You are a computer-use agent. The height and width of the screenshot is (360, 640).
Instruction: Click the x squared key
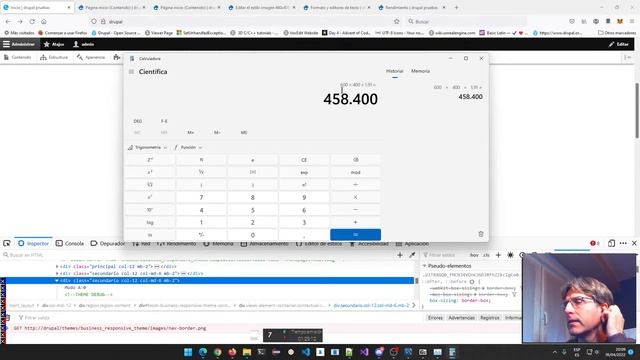tap(150, 172)
